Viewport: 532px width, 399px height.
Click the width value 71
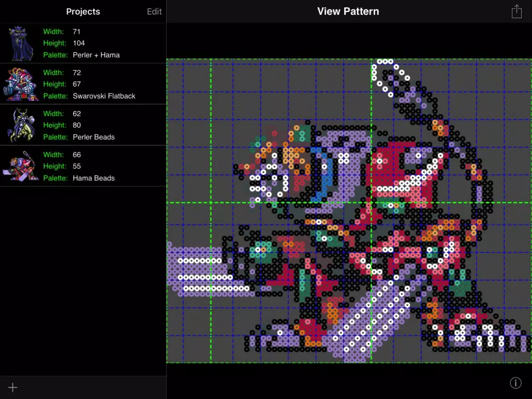pyautogui.click(x=77, y=31)
